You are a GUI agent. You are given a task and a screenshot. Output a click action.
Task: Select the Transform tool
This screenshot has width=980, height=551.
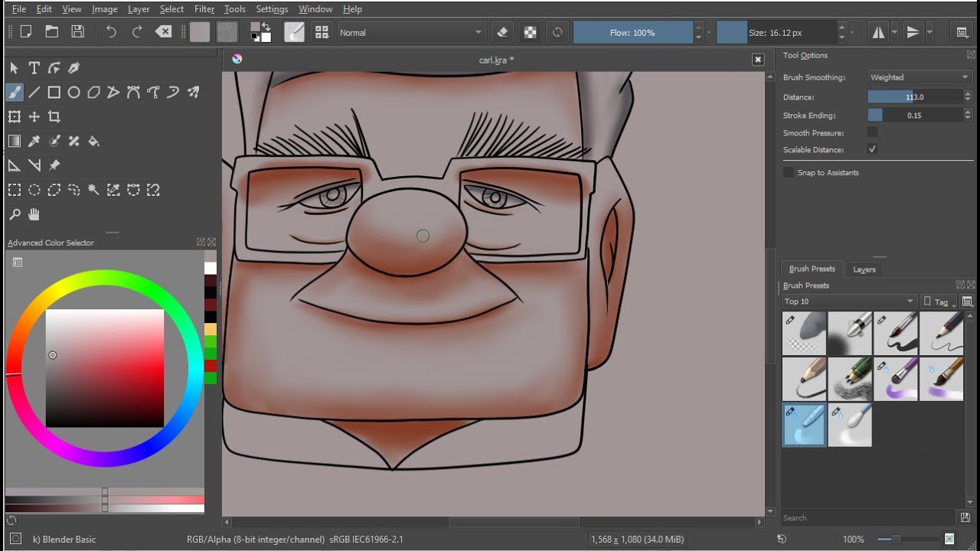pos(15,116)
